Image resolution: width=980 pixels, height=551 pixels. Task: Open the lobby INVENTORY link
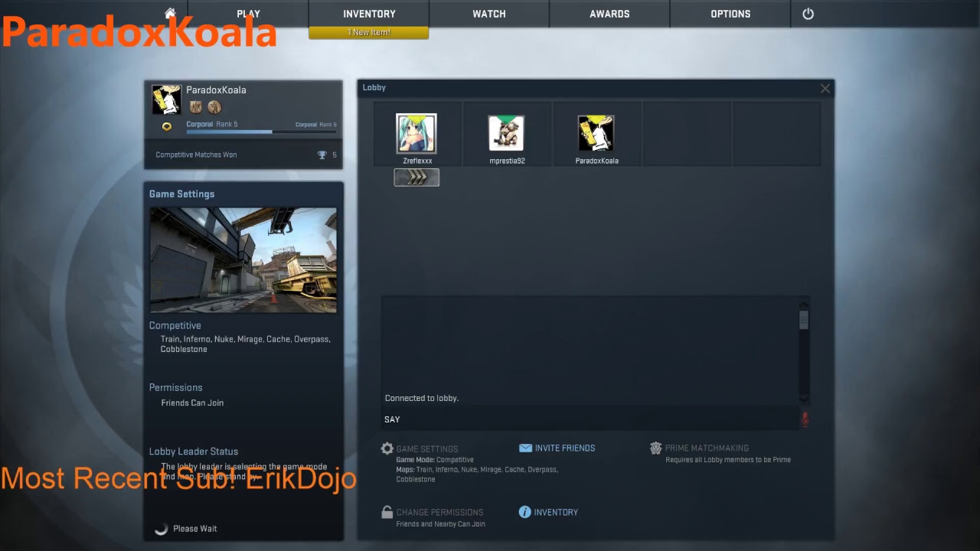(556, 513)
